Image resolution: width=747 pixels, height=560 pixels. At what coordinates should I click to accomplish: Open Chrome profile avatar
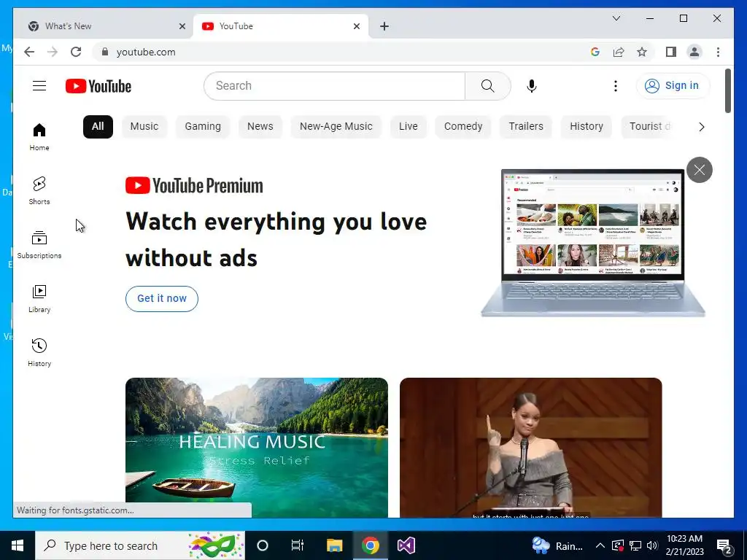click(694, 52)
